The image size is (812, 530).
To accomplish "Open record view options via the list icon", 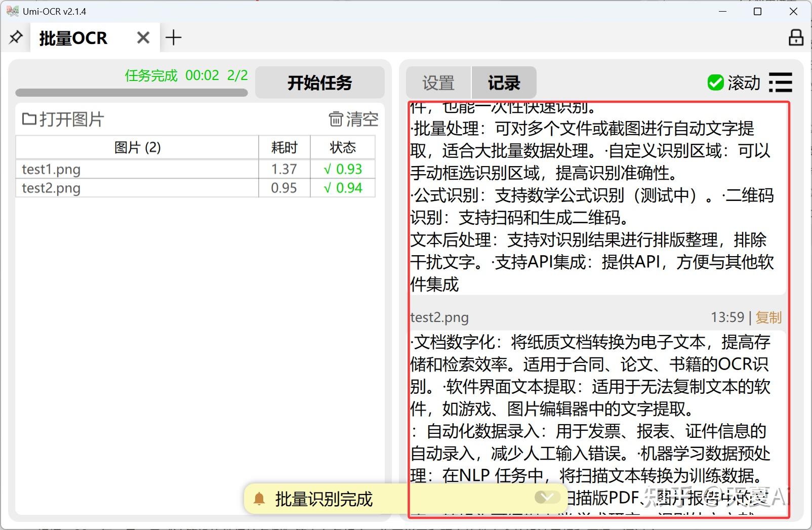I will point(780,83).
